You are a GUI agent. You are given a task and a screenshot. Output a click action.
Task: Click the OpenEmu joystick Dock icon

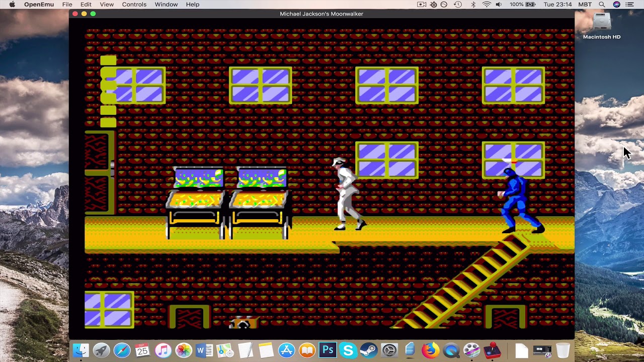[x=492, y=350]
